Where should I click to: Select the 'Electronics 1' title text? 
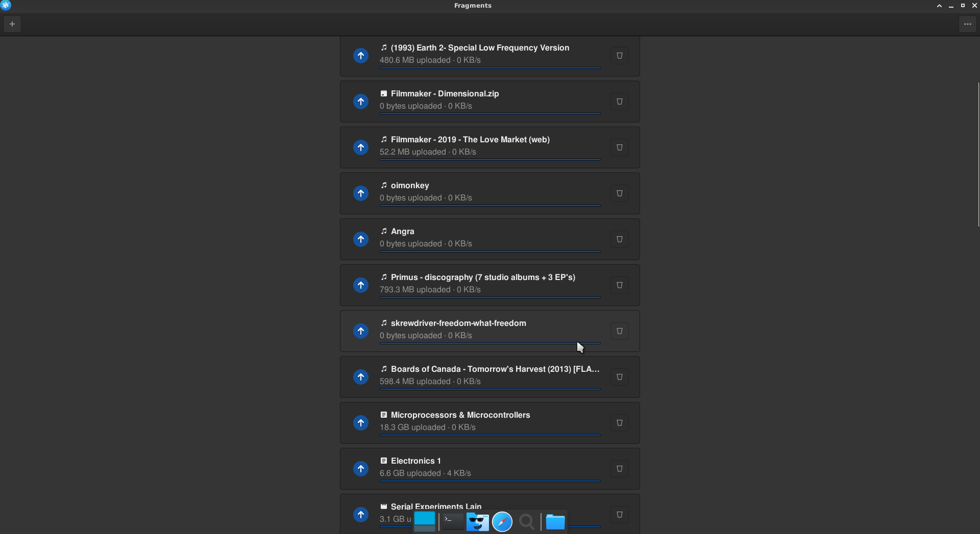[x=416, y=461]
